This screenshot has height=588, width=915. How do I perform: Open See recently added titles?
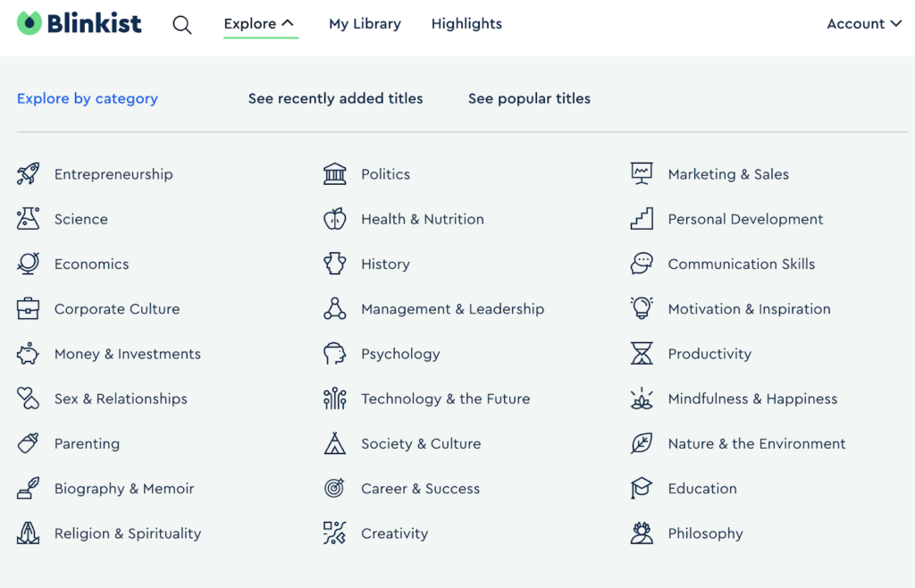[335, 98]
